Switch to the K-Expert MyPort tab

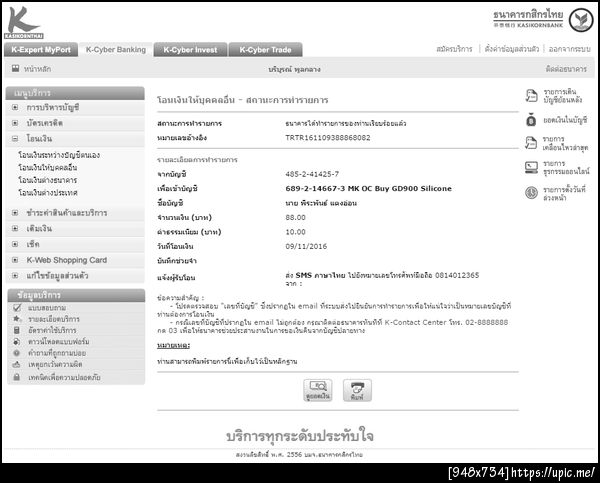point(41,50)
